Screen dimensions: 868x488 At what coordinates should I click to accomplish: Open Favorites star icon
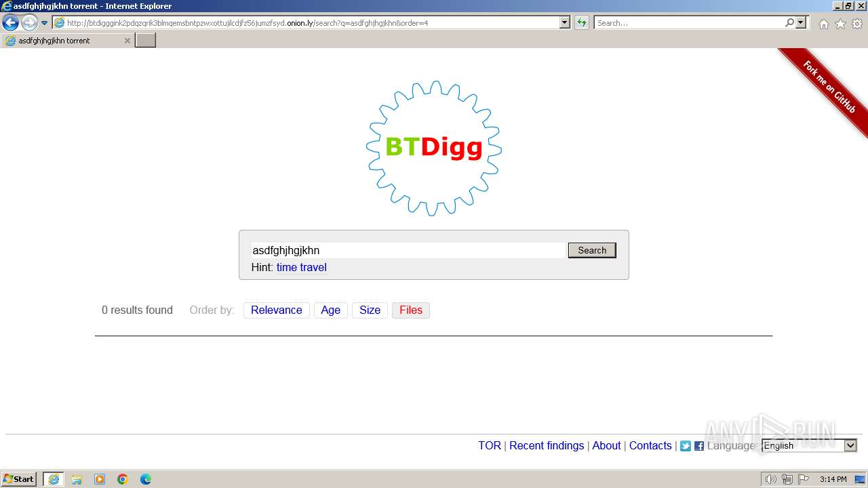point(840,24)
